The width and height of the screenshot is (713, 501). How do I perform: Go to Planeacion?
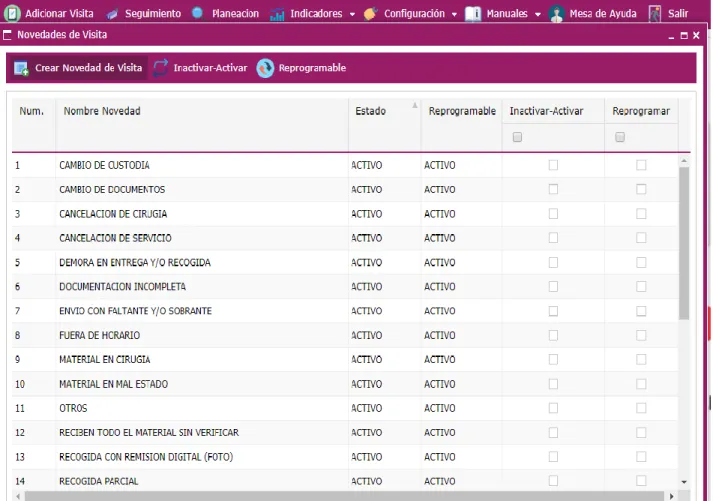click(x=235, y=14)
